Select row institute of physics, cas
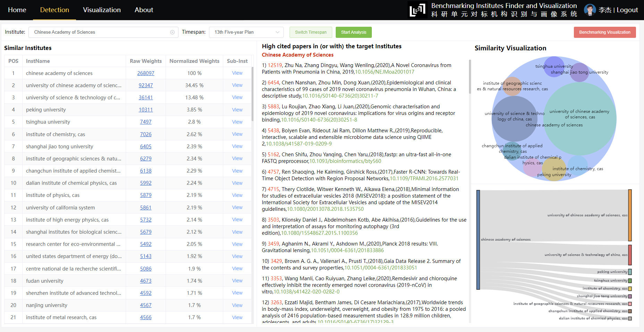 point(128,195)
